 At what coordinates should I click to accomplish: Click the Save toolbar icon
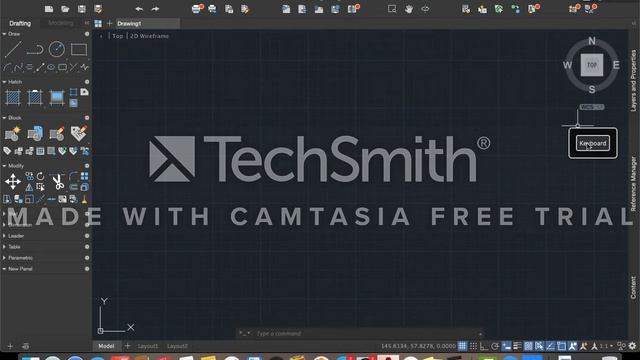82,9
